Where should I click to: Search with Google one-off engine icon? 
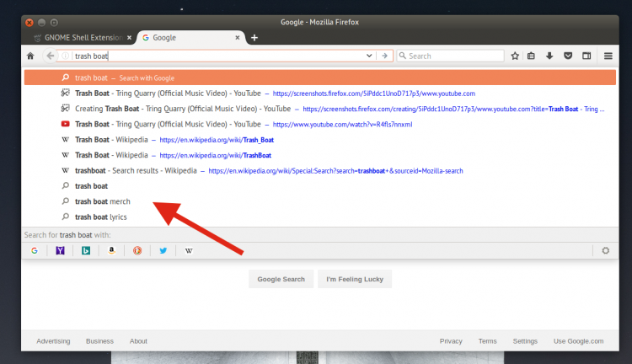coord(35,251)
